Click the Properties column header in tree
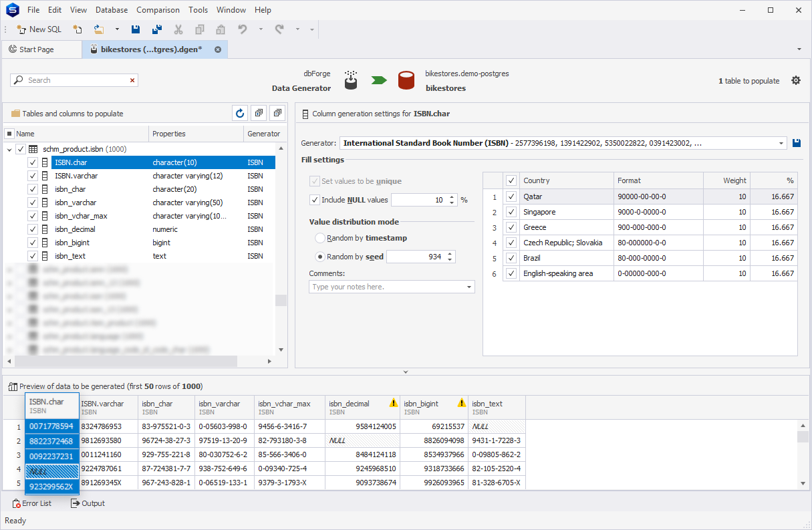Image resolution: width=812 pixels, height=530 pixels. tap(196, 134)
